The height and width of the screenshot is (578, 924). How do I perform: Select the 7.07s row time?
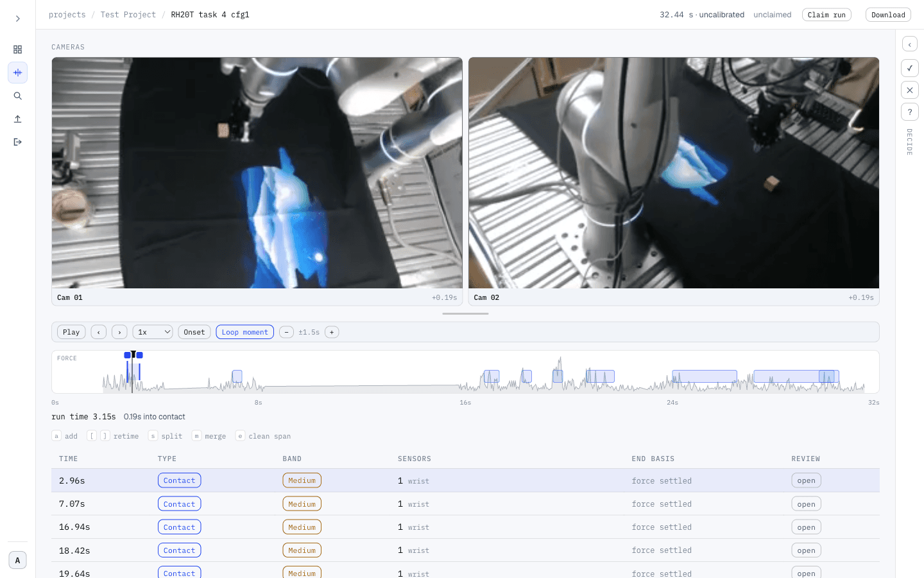[x=72, y=504]
